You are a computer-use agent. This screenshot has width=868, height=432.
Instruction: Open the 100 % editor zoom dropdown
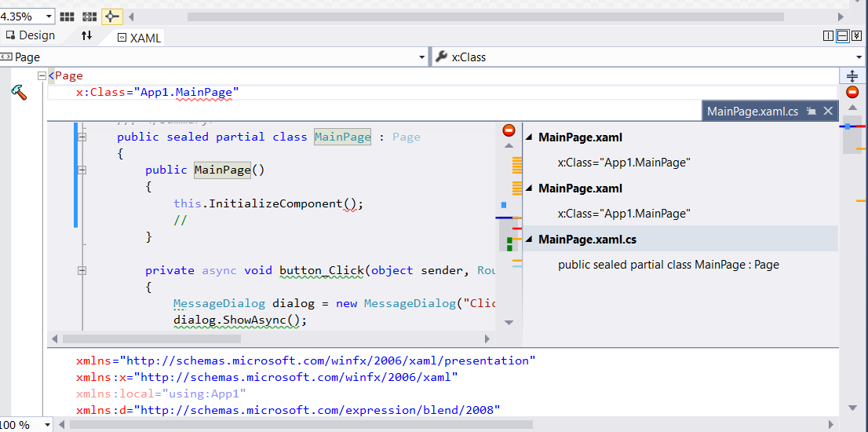(47, 426)
